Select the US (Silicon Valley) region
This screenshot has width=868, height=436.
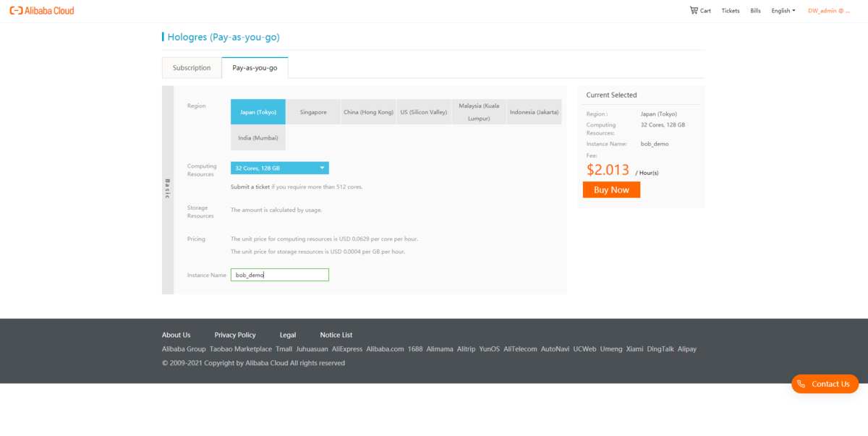point(424,112)
